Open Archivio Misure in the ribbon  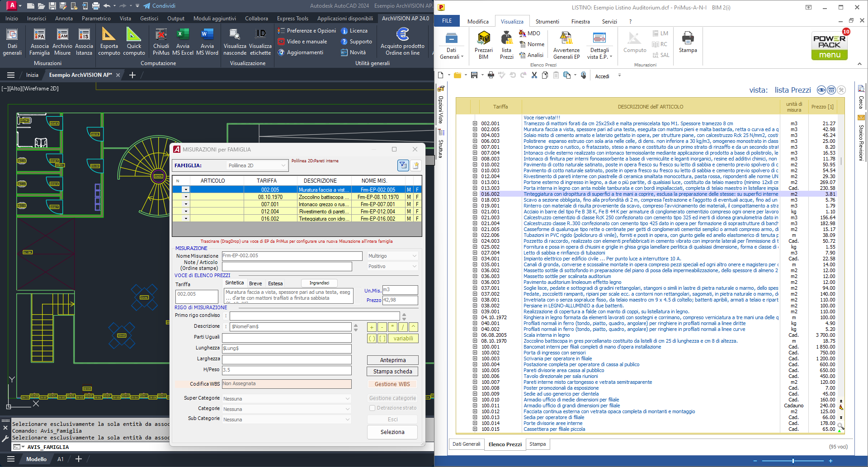point(62,42)
